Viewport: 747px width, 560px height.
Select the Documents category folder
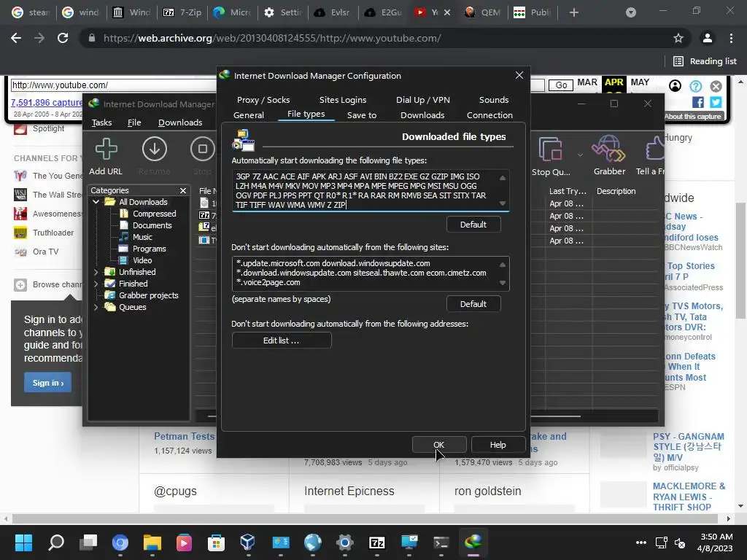[152, 225]
